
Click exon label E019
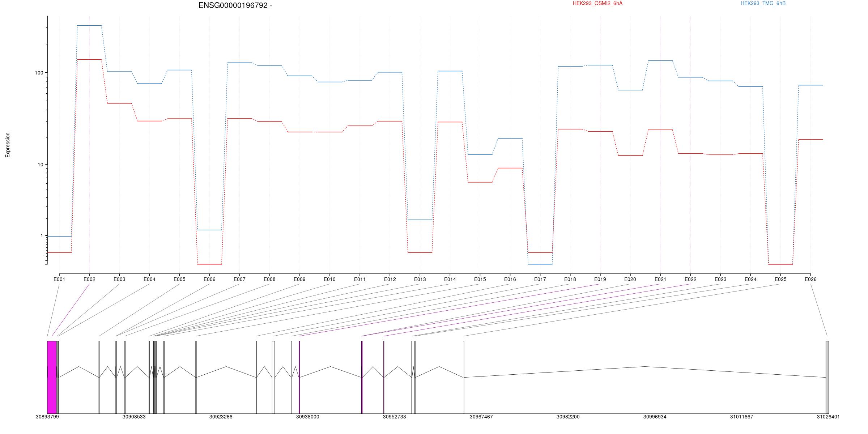point(600,279)
